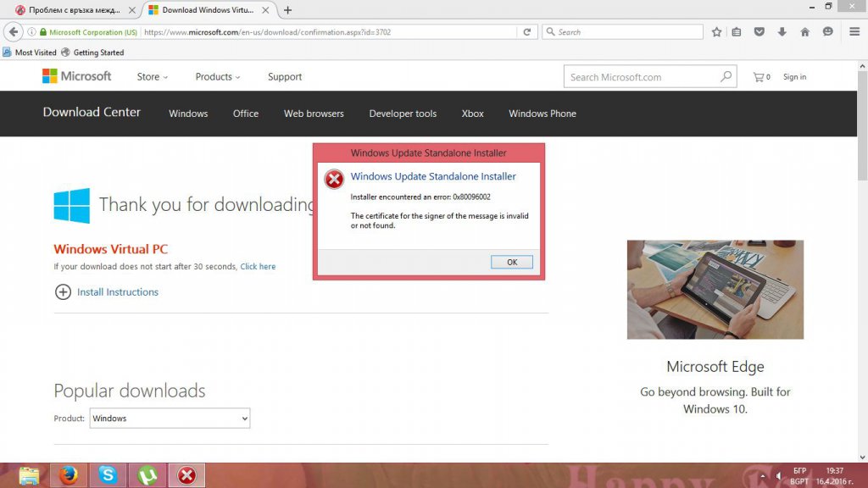Click the magnifier icon in Microsoft search box
Viewport: 868px width, 488px height.
tap(726, 76)
